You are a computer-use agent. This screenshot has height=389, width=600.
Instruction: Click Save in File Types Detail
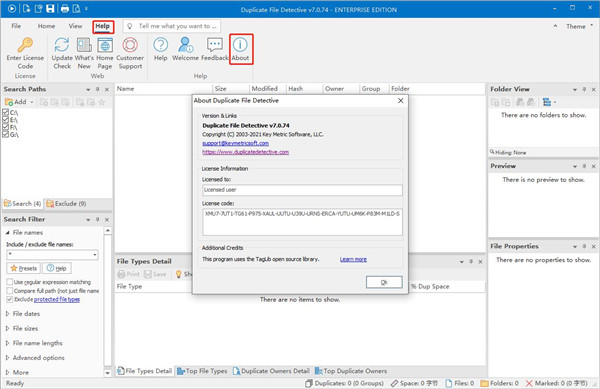(x=155, y=274)
